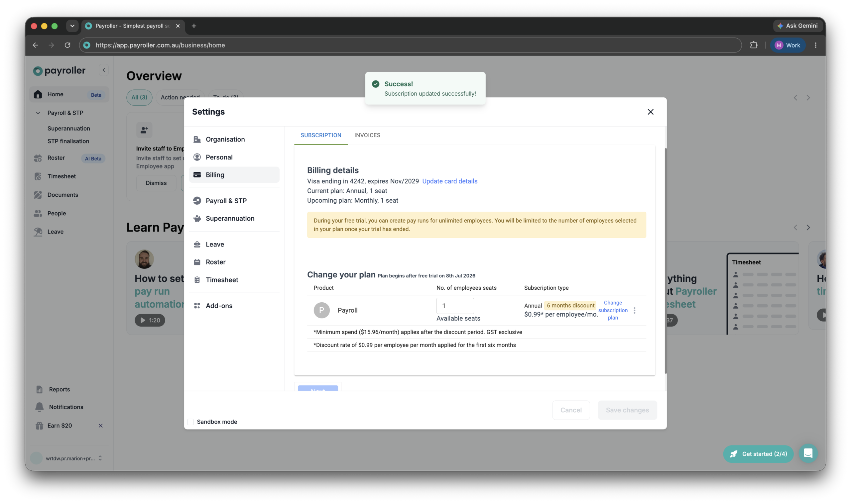
Task: Go back in browser history
Action: 35,45
